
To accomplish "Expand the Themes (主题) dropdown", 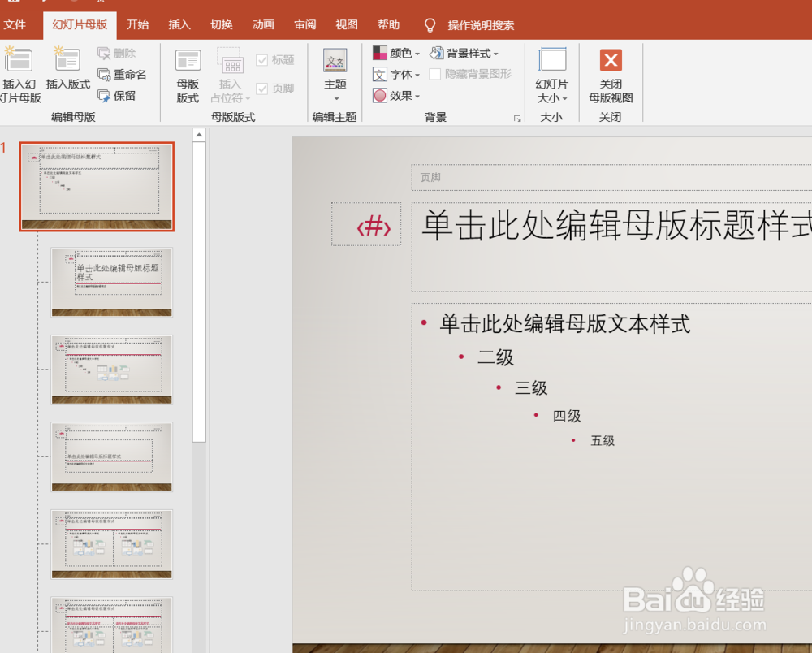I will [335, 98].
